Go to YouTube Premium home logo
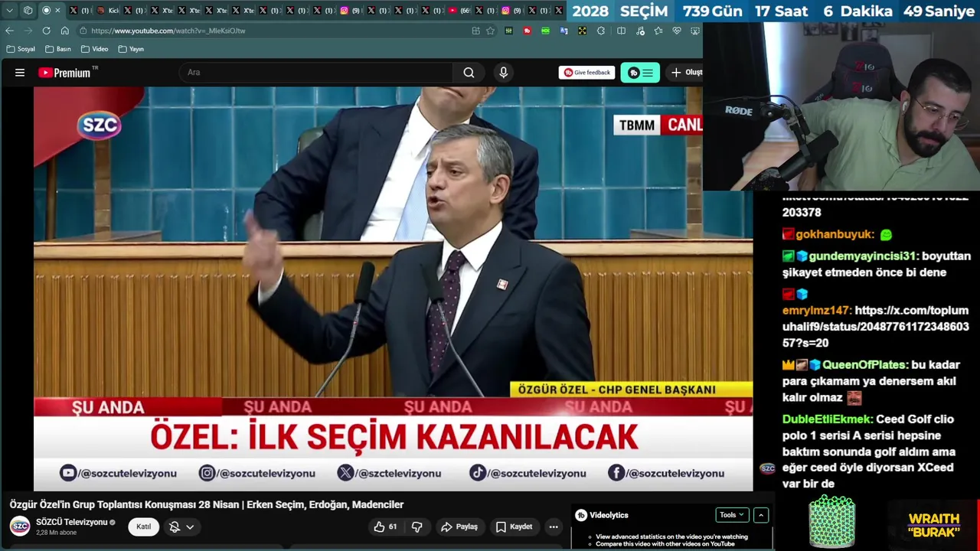This screenshot has height=551, width=980. (x=66, y=73)
